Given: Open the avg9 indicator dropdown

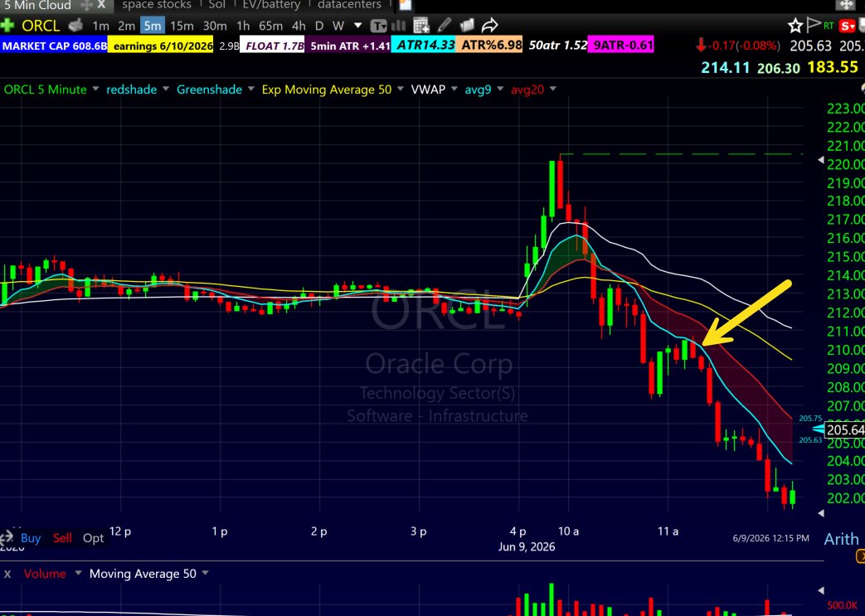Looking at the screenshot, I should (500, 90).
